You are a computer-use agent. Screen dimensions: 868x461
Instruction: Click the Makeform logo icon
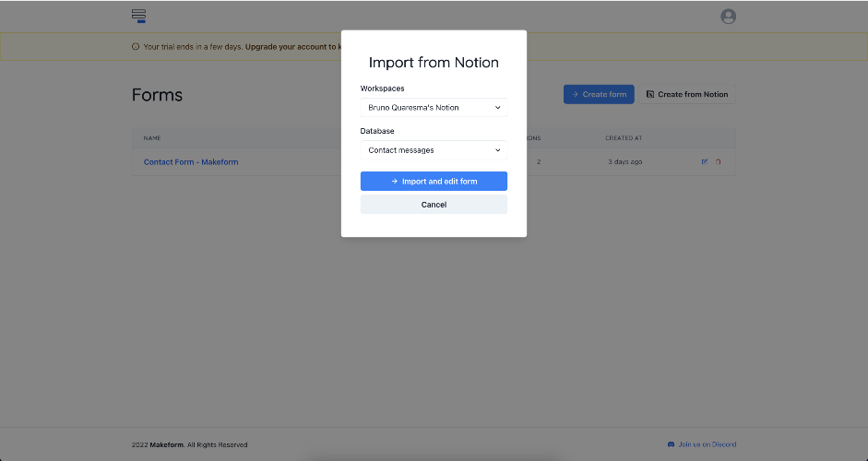click(x=138, y=16)
